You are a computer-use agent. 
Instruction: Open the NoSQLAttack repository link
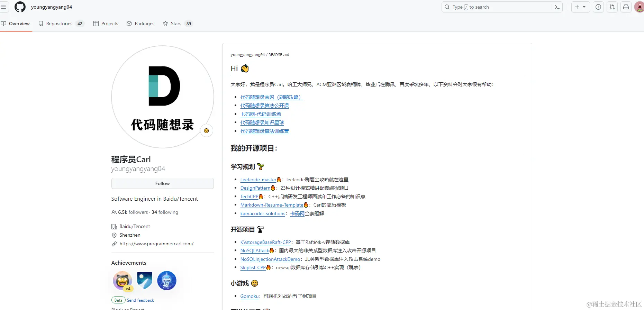(255, 250)
